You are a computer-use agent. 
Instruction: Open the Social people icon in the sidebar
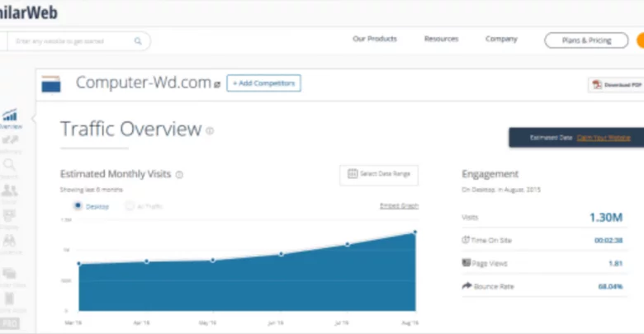coord(11,192)
